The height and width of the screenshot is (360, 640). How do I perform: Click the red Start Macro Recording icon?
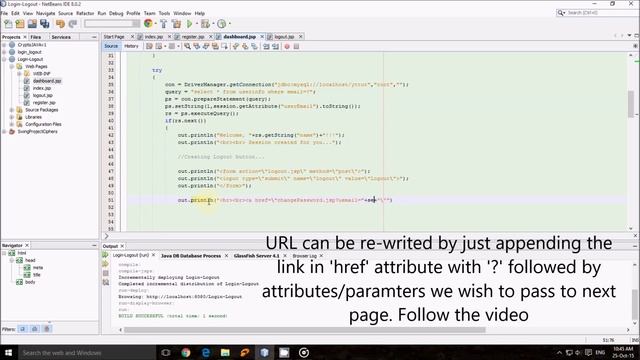click(287, 47)
